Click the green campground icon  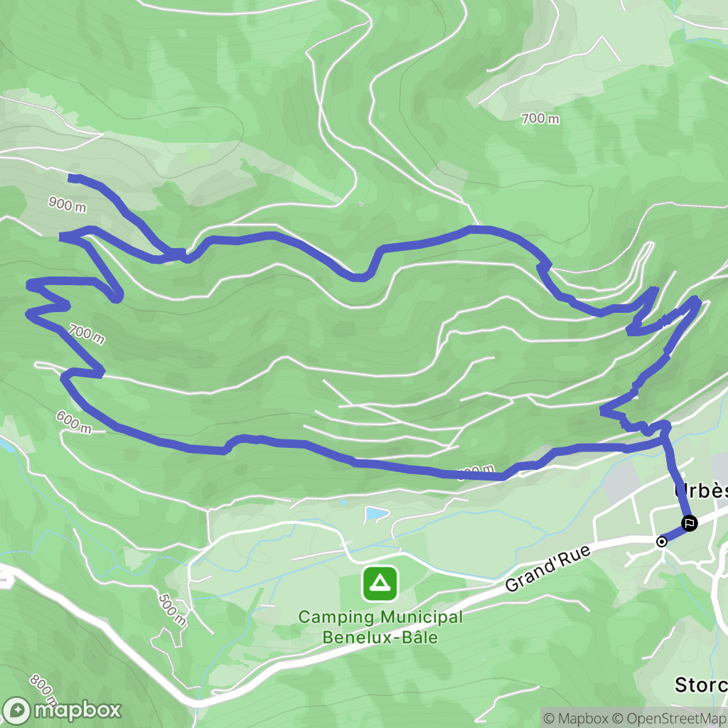click(380, 584)
